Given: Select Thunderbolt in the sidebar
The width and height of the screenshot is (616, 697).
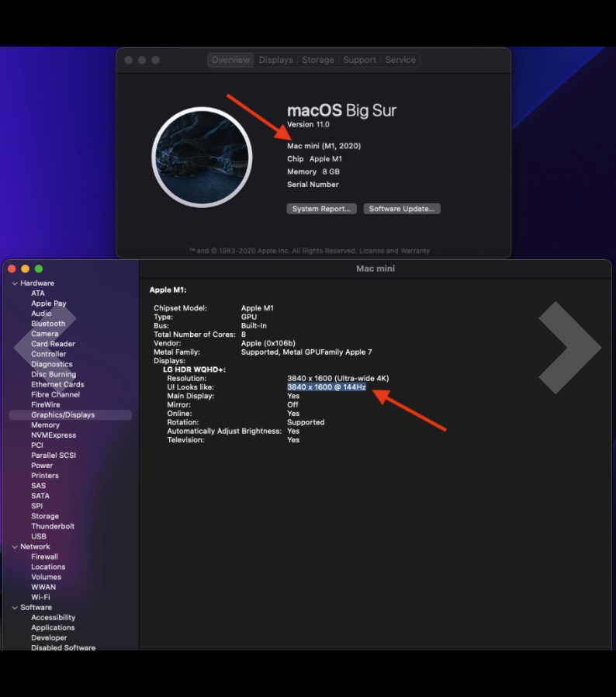Looking at the screenshot, I should coord(53,526).
